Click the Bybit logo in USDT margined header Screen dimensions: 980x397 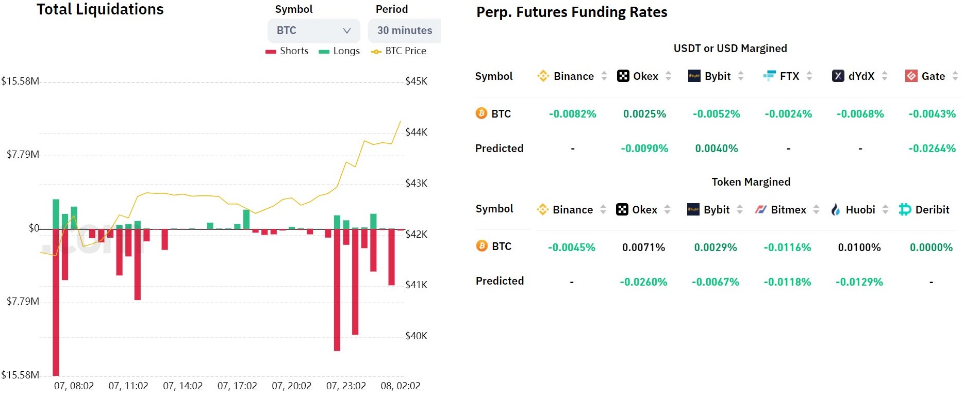[694, 76]
